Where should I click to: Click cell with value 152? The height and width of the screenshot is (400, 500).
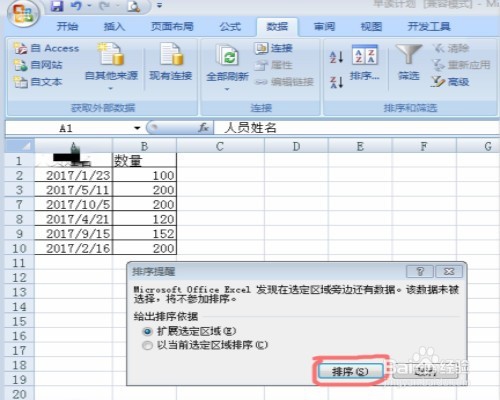coord(144,234)
